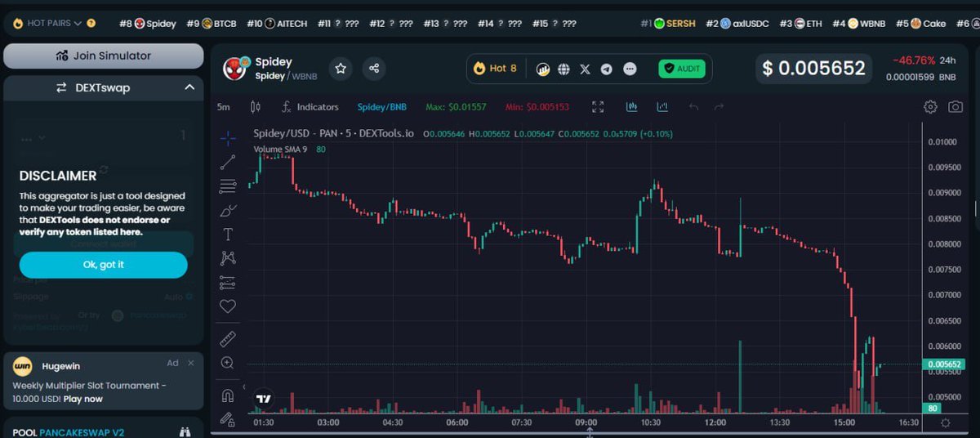Open trending token #5 Cake

click(920, 23)
